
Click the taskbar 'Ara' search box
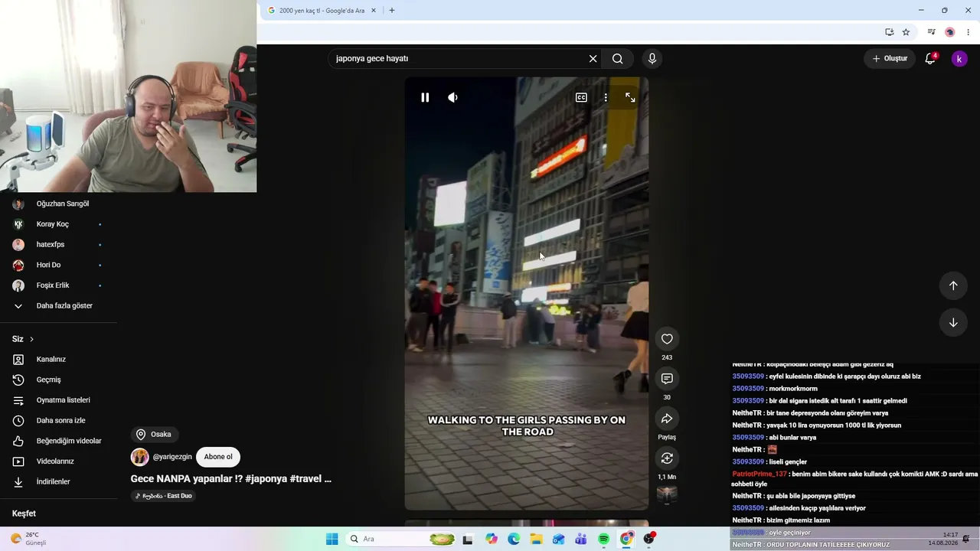pyautogui.click(x=402, y=539)
